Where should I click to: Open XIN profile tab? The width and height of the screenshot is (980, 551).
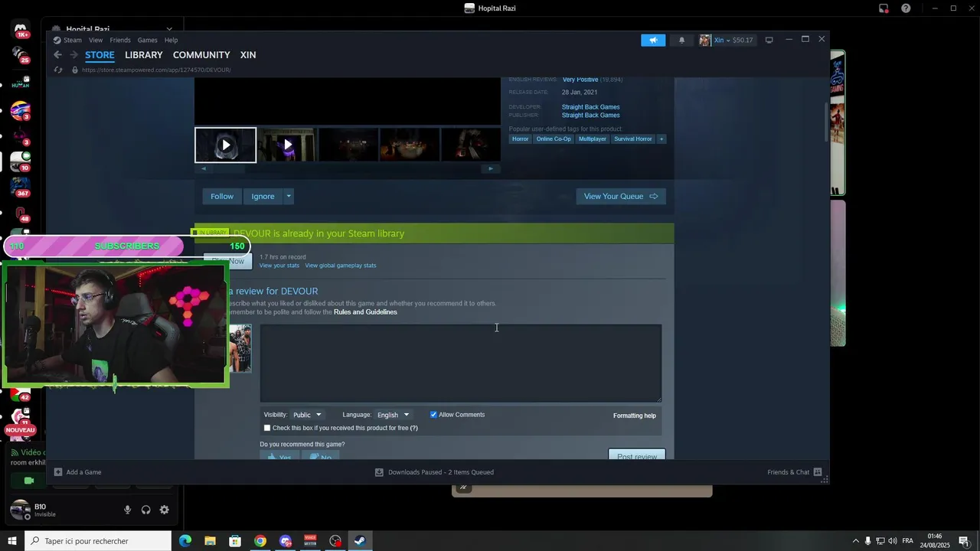[x=248, y=55]
